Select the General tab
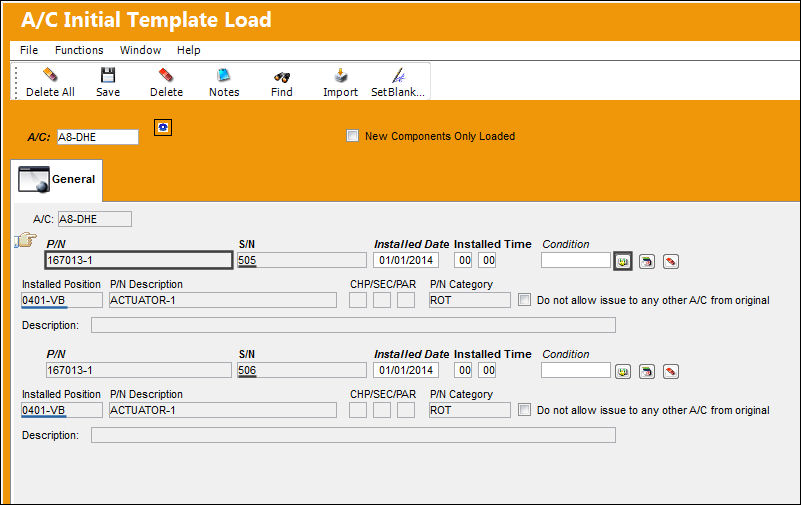Image resolution: width=801 pixels, height=505 pixels. 57,180
